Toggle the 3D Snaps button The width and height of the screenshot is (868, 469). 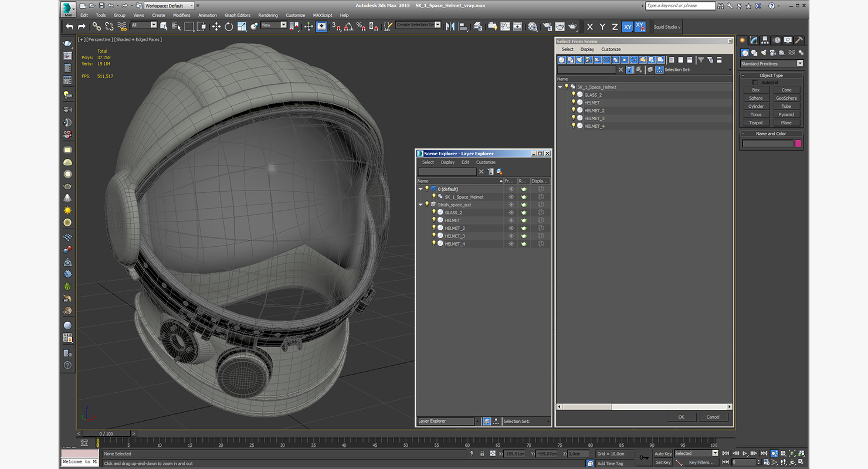point(336,26)
